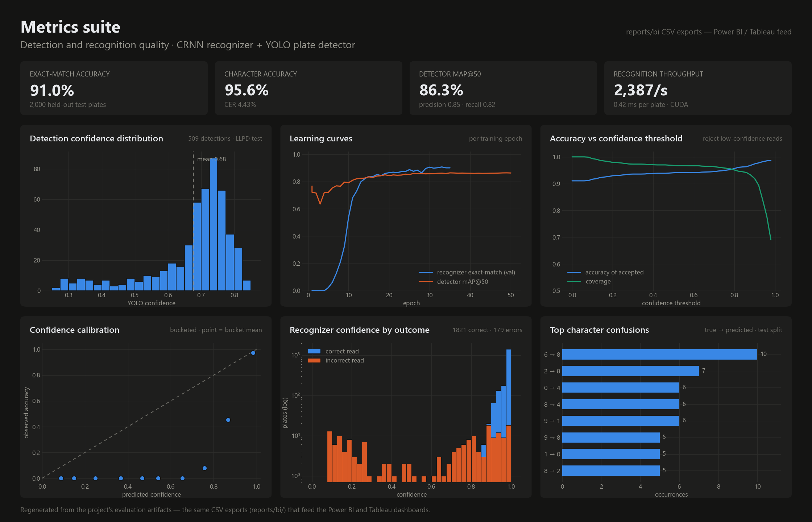Click the calibration point at 0.45 observed accuracy
812x522 pixels.
(228, 420)
